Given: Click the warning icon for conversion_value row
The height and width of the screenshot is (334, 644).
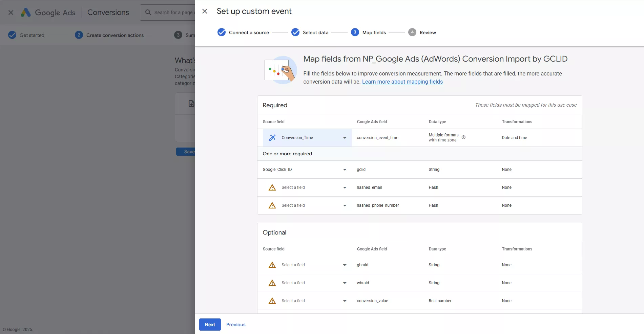Looking at the screenshot, I should tap(272, 300).
